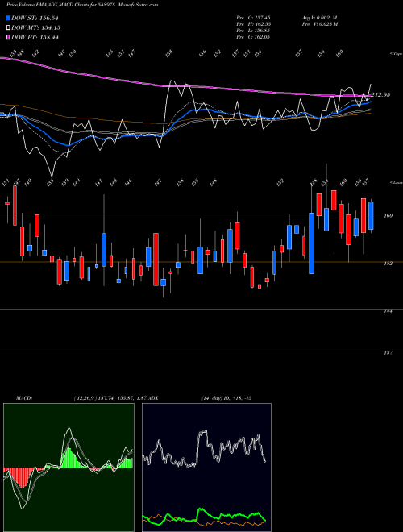The height and width of the screenshot is (532, 403).
Task: Click the 'Pre H: 162.55' high value
Action: pos(253,24)
